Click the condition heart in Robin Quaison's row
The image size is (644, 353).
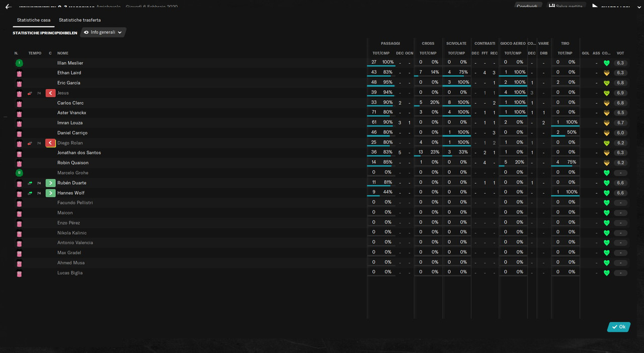click(x=606, y=163)
